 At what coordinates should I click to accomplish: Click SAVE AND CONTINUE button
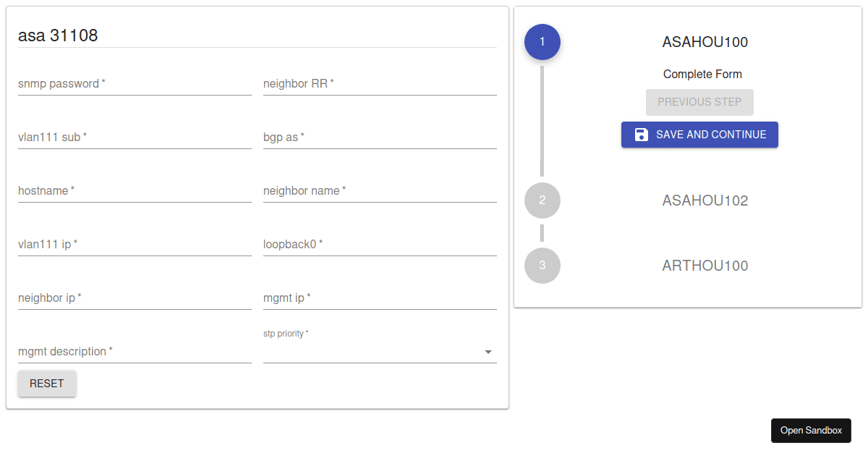[699, 135]
